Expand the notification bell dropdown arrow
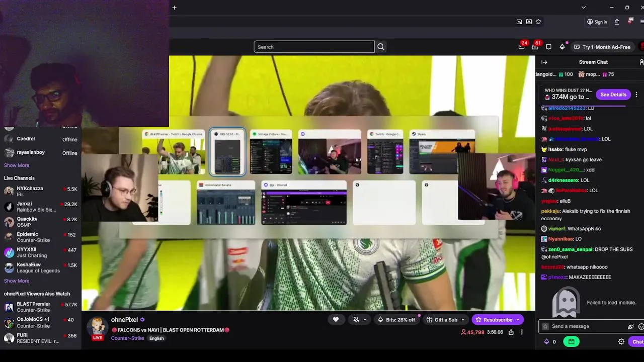The width and height of the screenshot is (644, 362). pos(365,320)
